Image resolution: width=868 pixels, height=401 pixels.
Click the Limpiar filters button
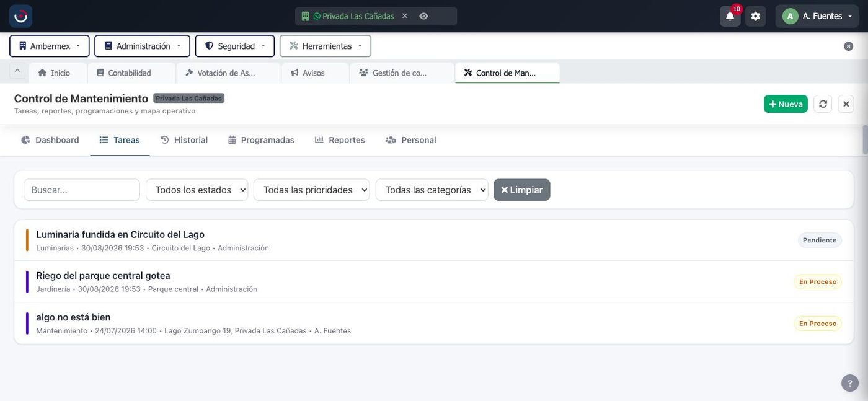coord(521,190)
